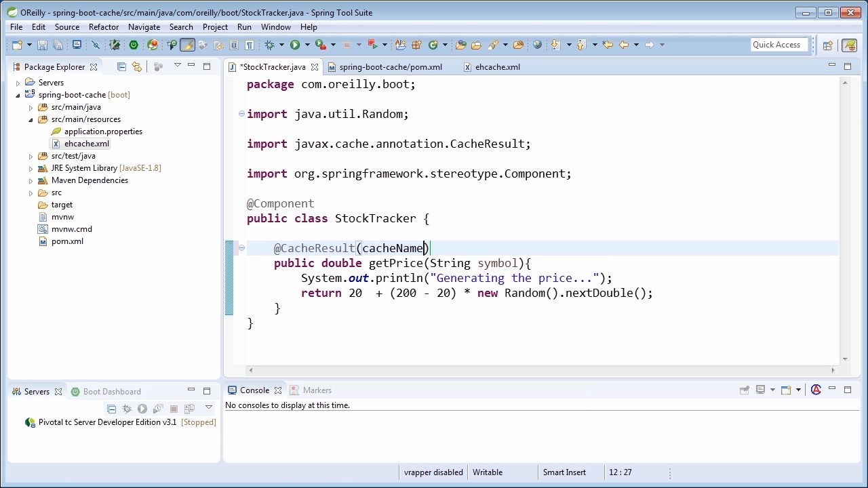This screenshot has height=488, width=868.
Task: Expand the Servers project node
Action: click(x=18, y=83)
